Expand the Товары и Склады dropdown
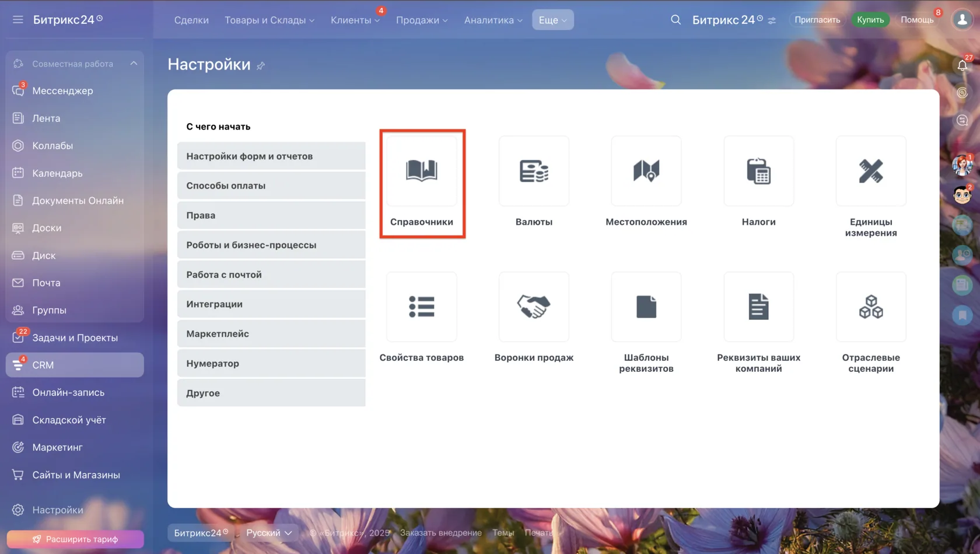 (269, 20)
